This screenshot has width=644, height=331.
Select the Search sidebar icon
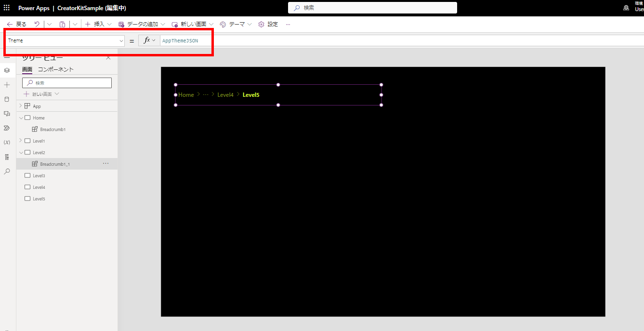point(7,171)
